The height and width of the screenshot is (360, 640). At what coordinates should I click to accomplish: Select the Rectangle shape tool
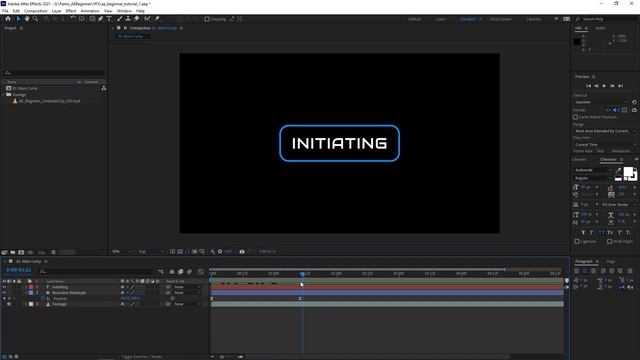point(92,19)
